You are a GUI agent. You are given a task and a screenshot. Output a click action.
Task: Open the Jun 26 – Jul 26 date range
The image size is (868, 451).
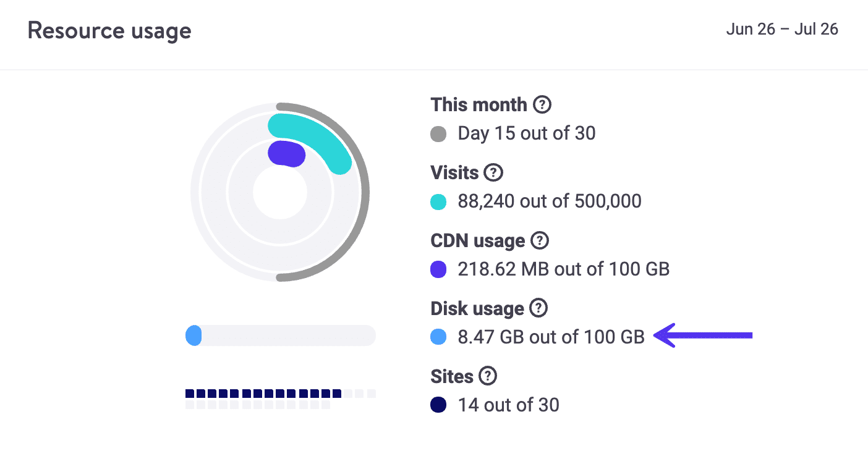781,28
